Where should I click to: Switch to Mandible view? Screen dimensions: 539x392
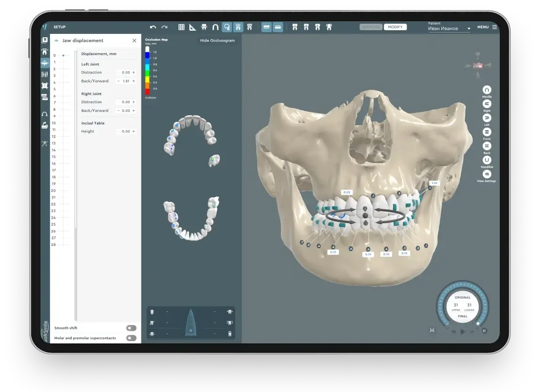[x=487, y=160]
